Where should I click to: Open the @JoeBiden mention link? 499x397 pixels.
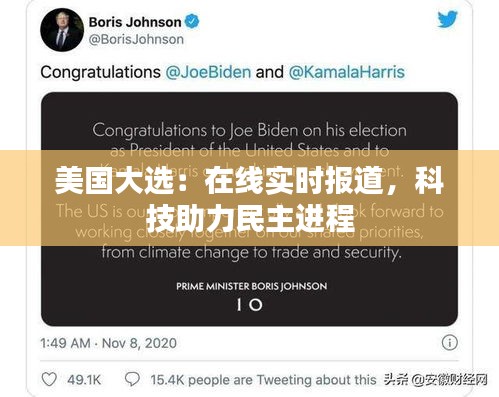click(208, 72)
